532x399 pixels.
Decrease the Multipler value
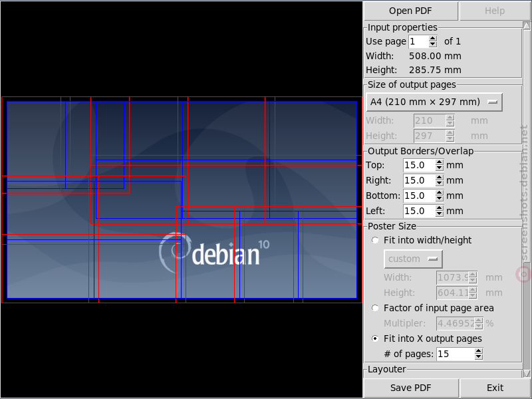479,327
